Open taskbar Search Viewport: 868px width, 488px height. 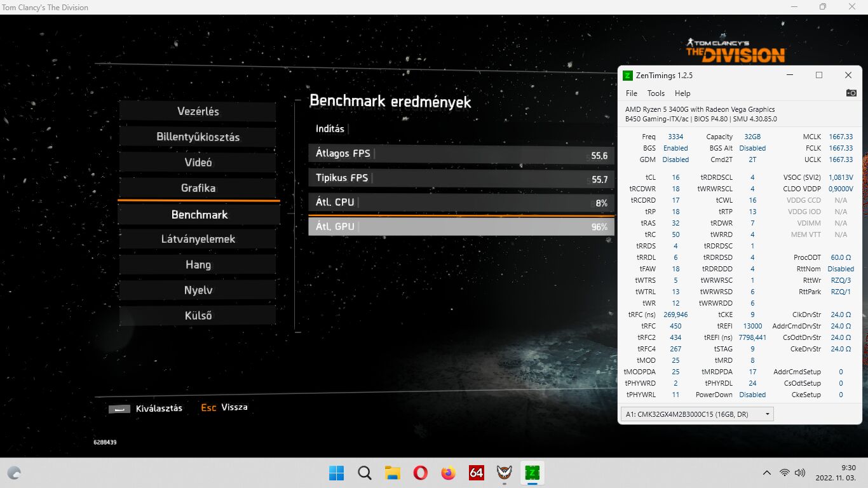tap(365, 473)
